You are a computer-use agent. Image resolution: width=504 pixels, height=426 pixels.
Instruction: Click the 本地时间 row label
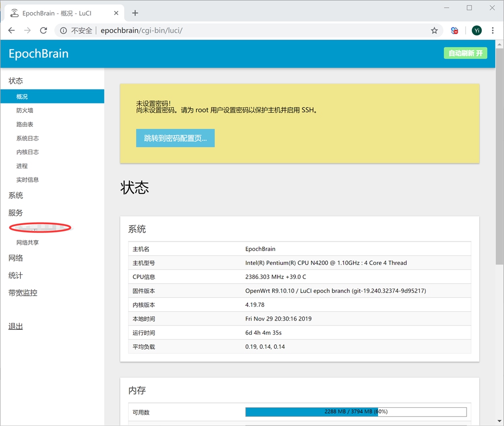(144, 319)
